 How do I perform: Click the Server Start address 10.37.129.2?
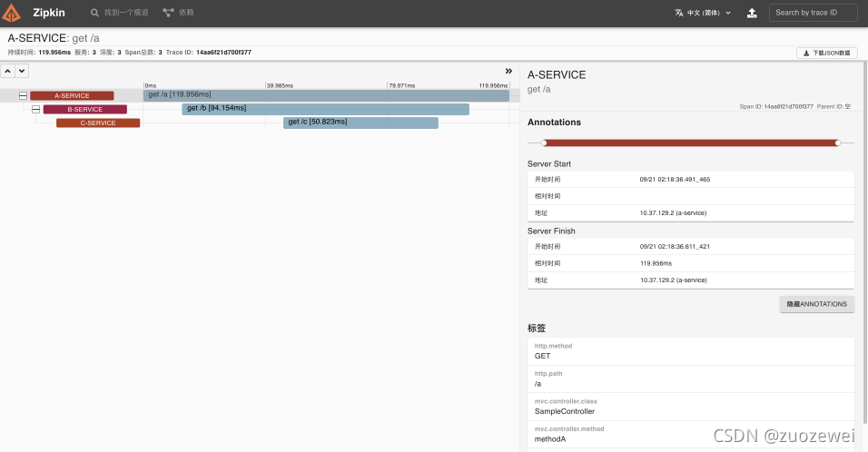(673, 213)
